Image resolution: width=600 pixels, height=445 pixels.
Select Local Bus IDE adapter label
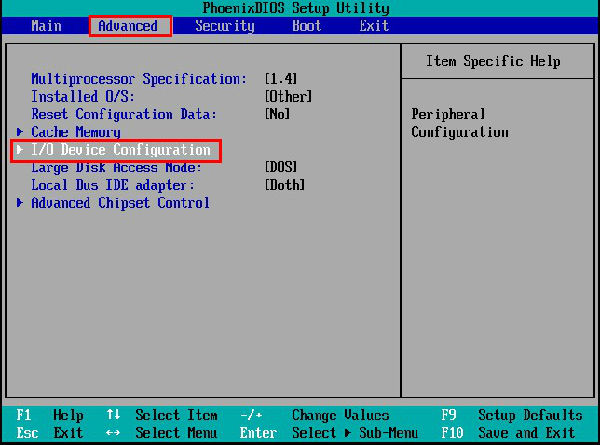point(113,185)
